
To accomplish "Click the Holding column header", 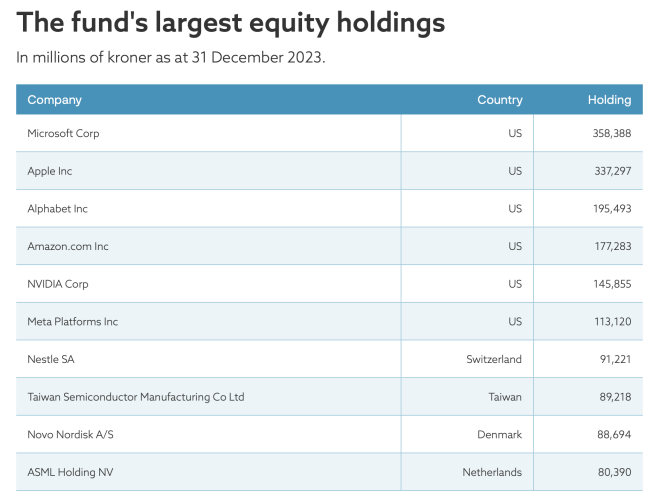I will 609,100.
